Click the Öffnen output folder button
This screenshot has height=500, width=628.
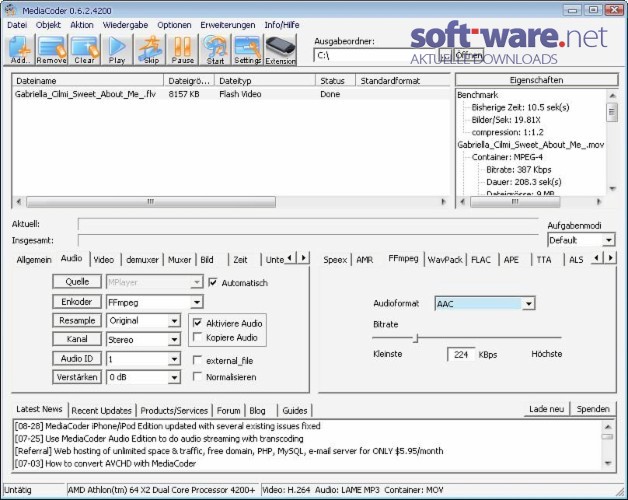tap(469, 54)
